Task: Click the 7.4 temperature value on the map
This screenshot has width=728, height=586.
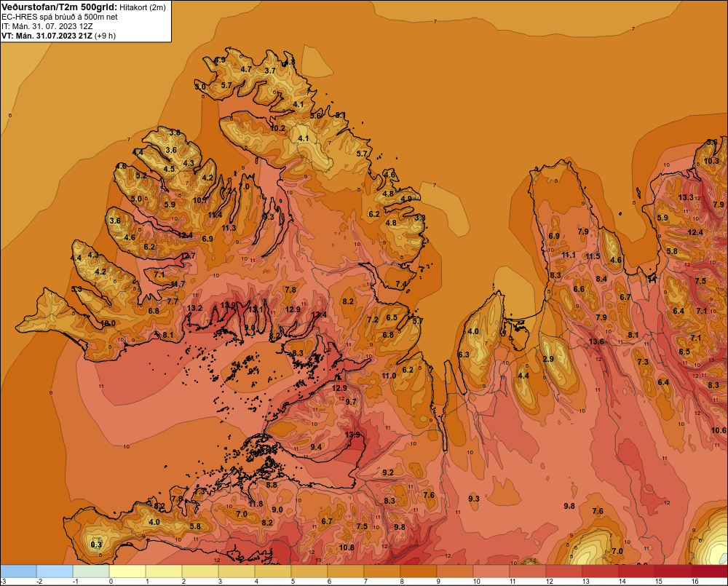Action: (401, 284)
